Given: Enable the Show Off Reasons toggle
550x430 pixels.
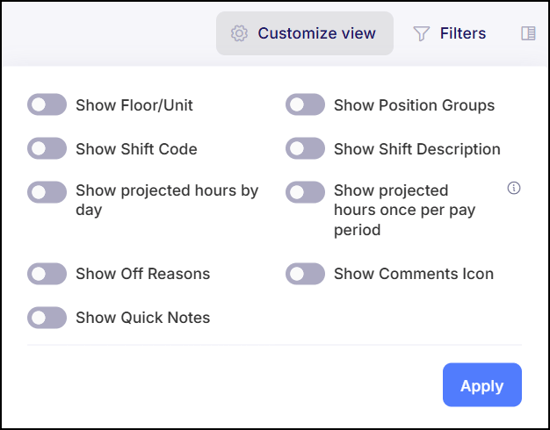Looking at the screenshot, I should 47,274.
